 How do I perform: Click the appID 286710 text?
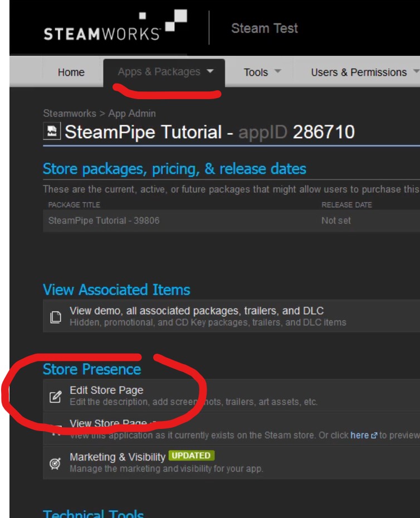click(296, 132)
